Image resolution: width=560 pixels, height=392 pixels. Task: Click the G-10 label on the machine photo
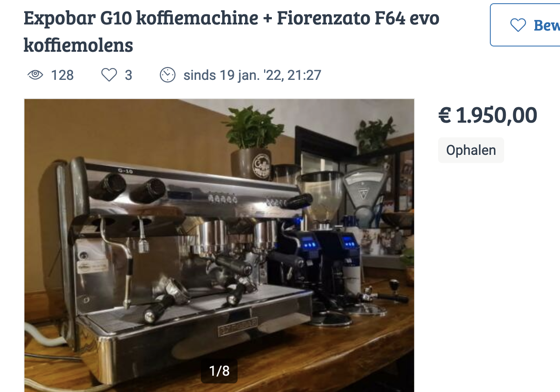(x=126, y=171)
